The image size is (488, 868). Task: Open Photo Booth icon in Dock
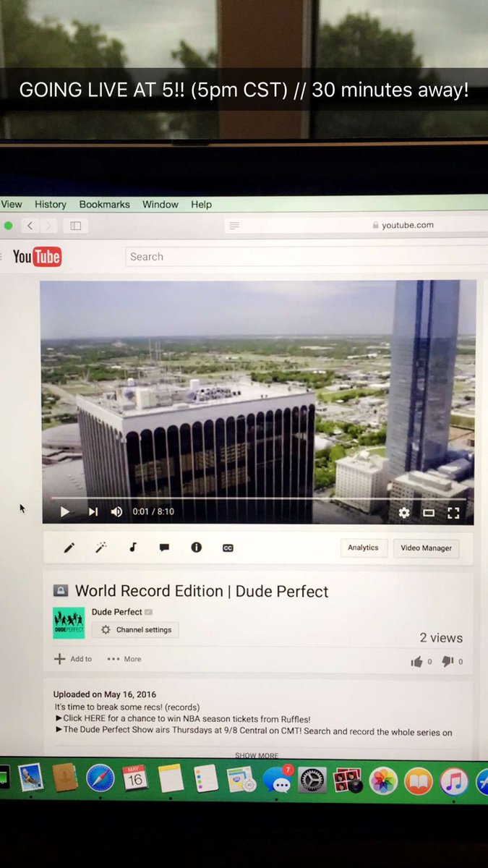[x=348, y=780]
